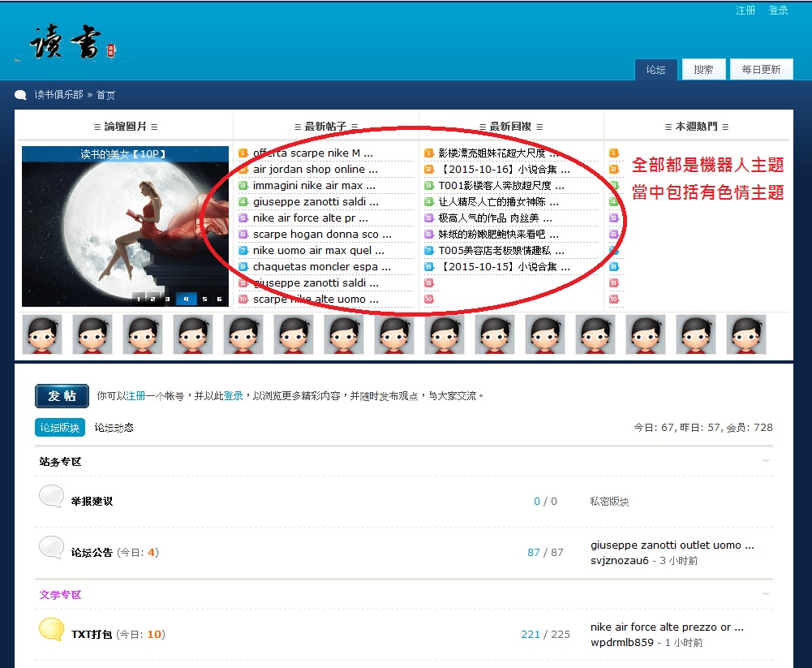
Task: Switch slideshow to image 5
Action: coord(204,299)
